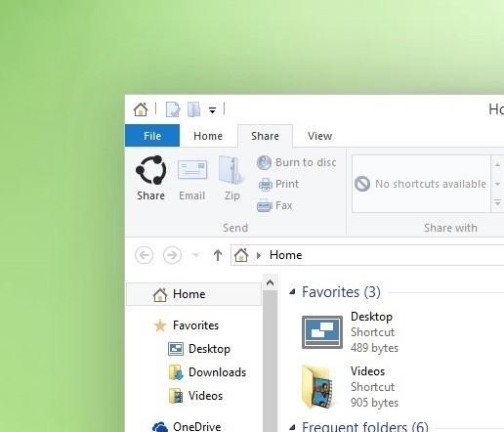Expand the Share with gallery list

tap(497, 203)
